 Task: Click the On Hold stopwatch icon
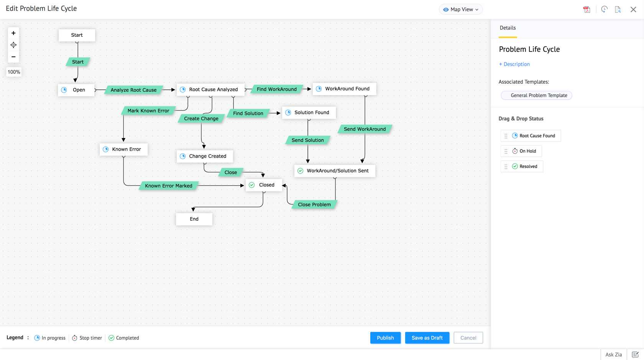(515, 151)
